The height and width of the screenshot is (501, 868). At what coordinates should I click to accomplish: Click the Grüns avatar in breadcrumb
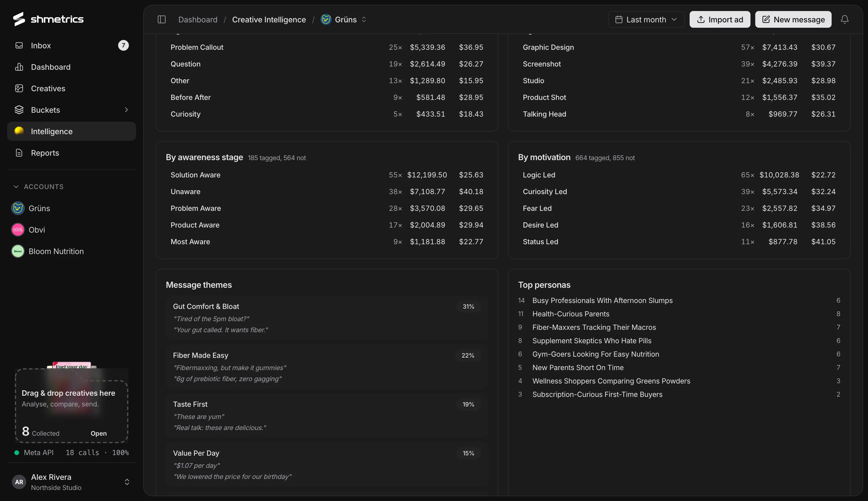tap(326, 20)
